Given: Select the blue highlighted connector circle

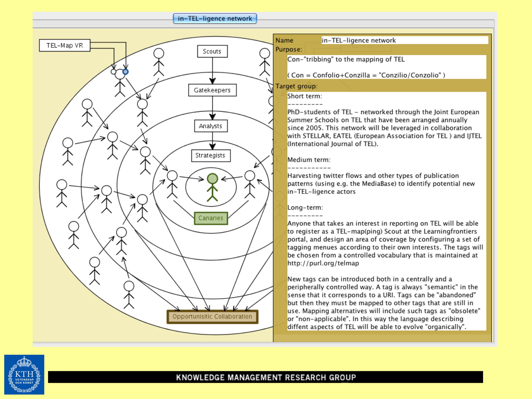Looking at the screenshot, I should [x=125, y=72].
